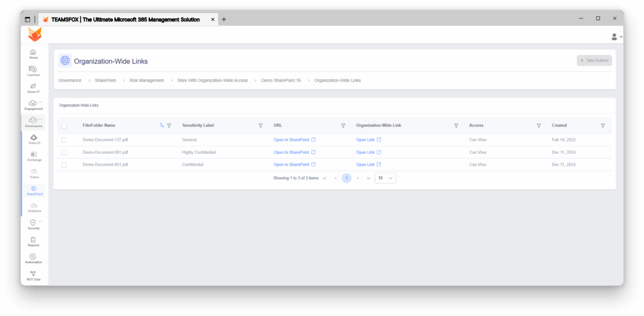Click the Sensitivity Label column header
Viewport: 644px width, 316px height.
pyautogui.click(x=198, y=126)
